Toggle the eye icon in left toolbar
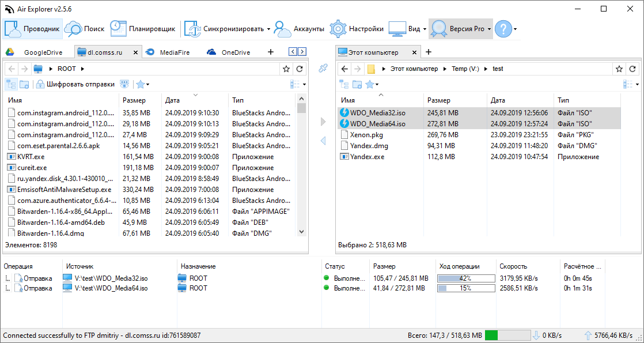The image size is (644, 343). click(124, 84)
